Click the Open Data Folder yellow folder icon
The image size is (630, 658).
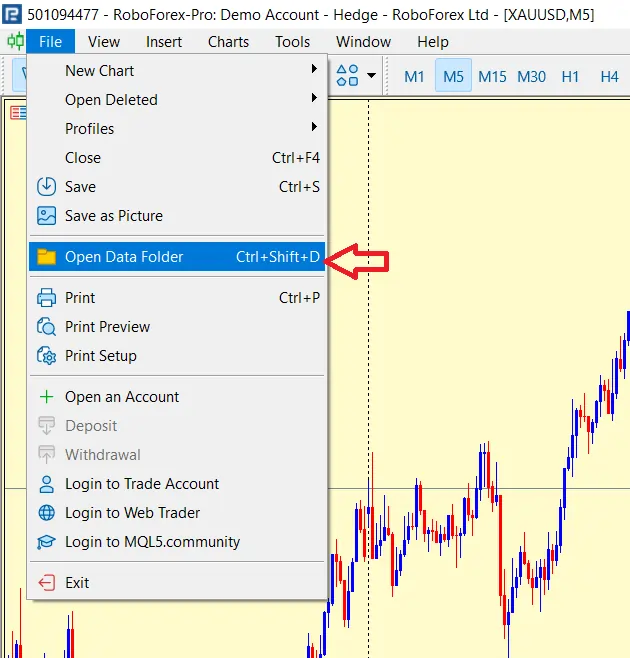coord(46,257)
